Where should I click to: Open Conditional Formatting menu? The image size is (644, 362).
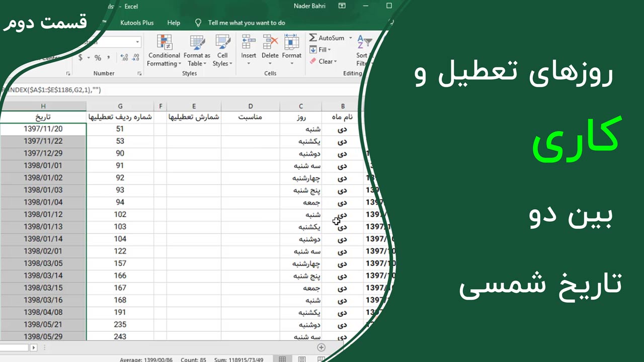(164, 50)
